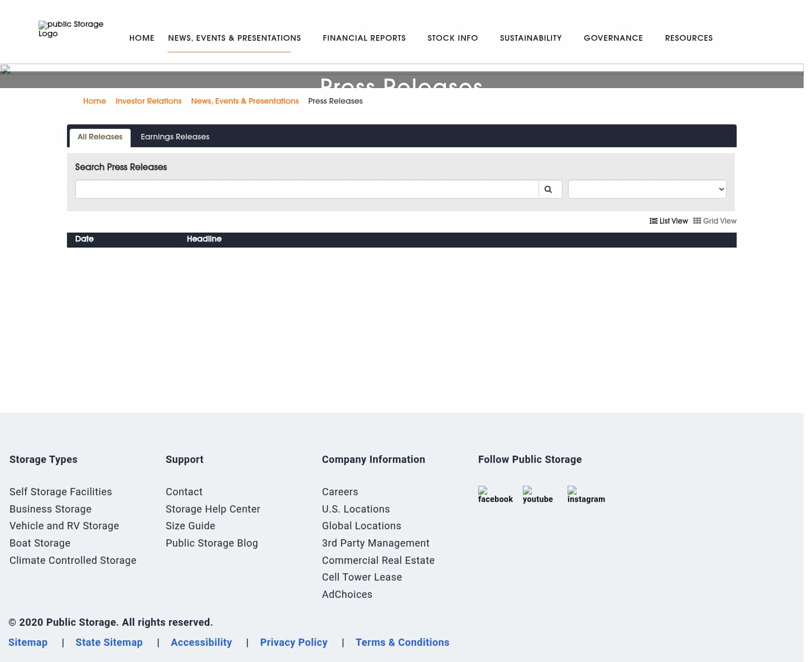Screen dimensions: 812x662
Task: Expand the NEWS, EVENTS & PRESENTATIONS menu
Action: pyautogui.click(x=234, y=38)
